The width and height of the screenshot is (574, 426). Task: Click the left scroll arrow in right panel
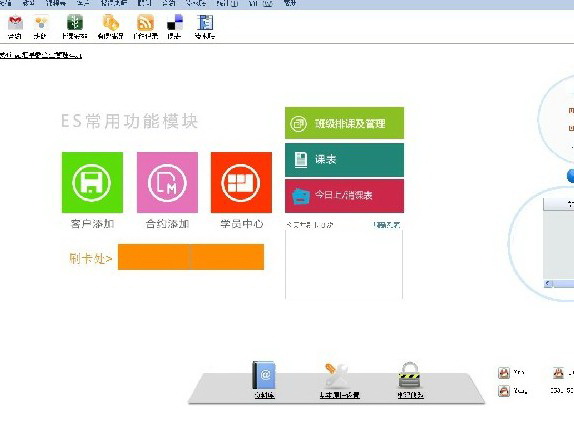click(x=548, y=284)
